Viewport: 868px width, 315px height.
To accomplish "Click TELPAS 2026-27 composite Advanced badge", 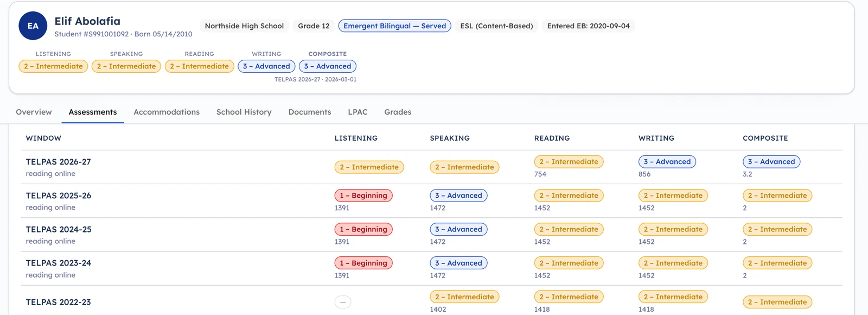I will click(x=771, y=162).
